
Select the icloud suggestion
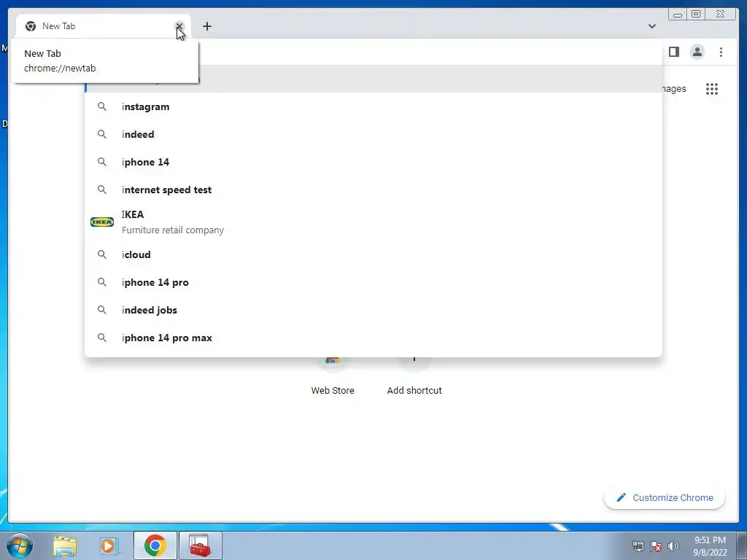coord(373,254)
